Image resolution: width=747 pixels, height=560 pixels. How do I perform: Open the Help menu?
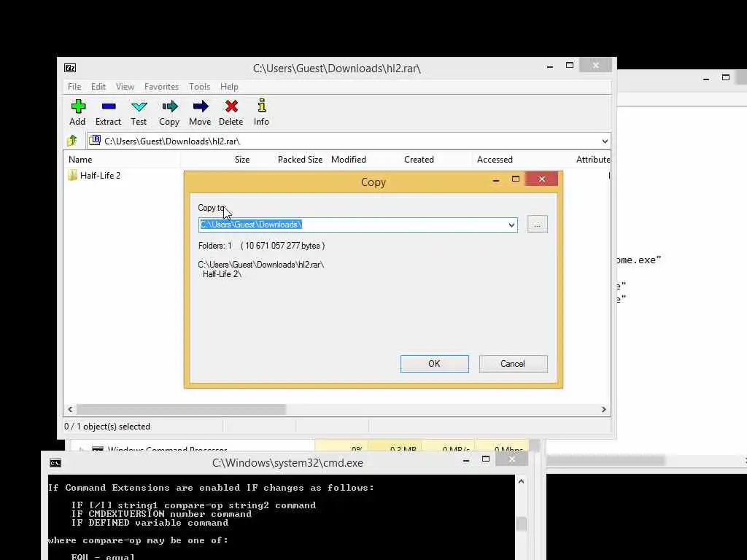(229, 87)
